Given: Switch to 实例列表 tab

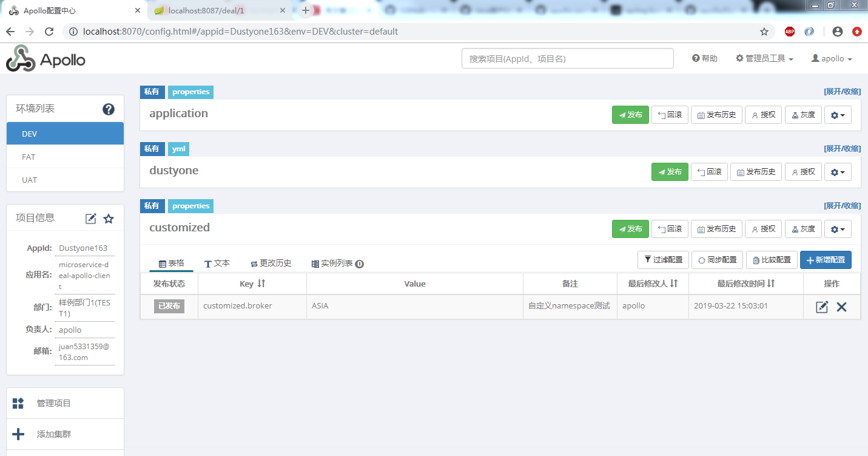Looking at the screenshot, I should pos(337,264).
